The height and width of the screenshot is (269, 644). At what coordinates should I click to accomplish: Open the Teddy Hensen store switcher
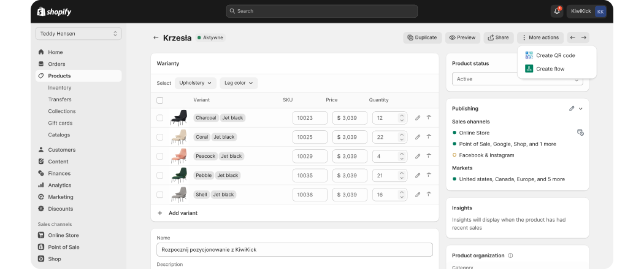point(79,34)
